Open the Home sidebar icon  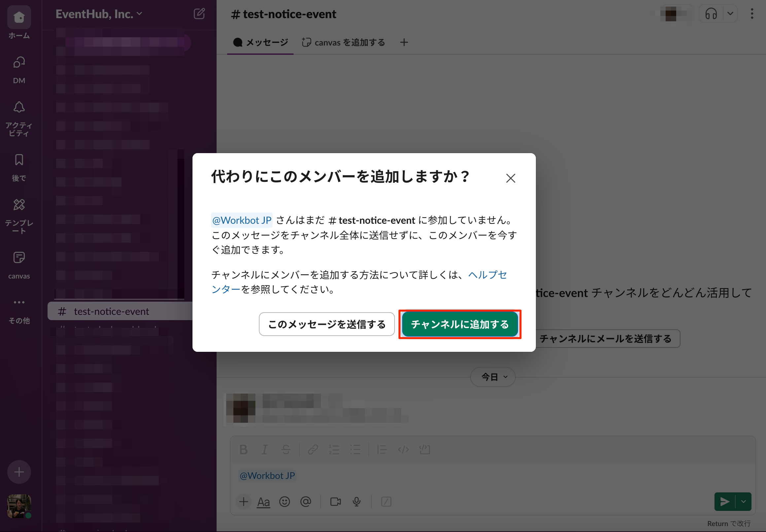pyautogui.click(x=19, y=17)
